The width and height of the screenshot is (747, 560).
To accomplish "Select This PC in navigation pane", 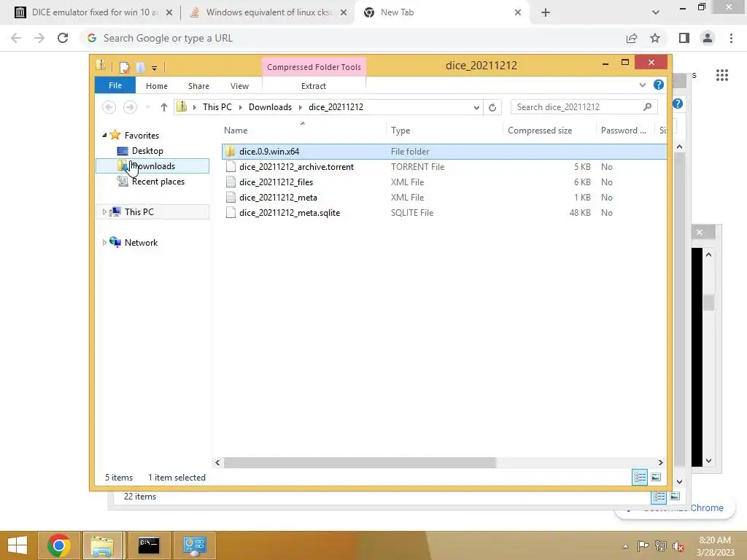I will pos(139,212).
